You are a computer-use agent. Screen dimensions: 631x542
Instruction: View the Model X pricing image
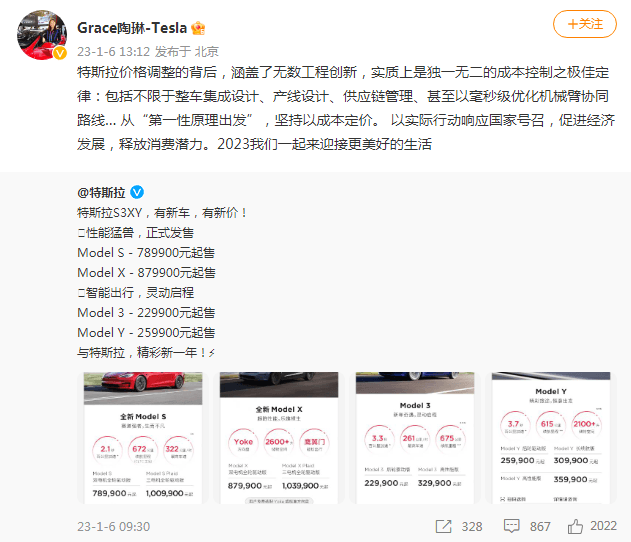tap(279, 438)
